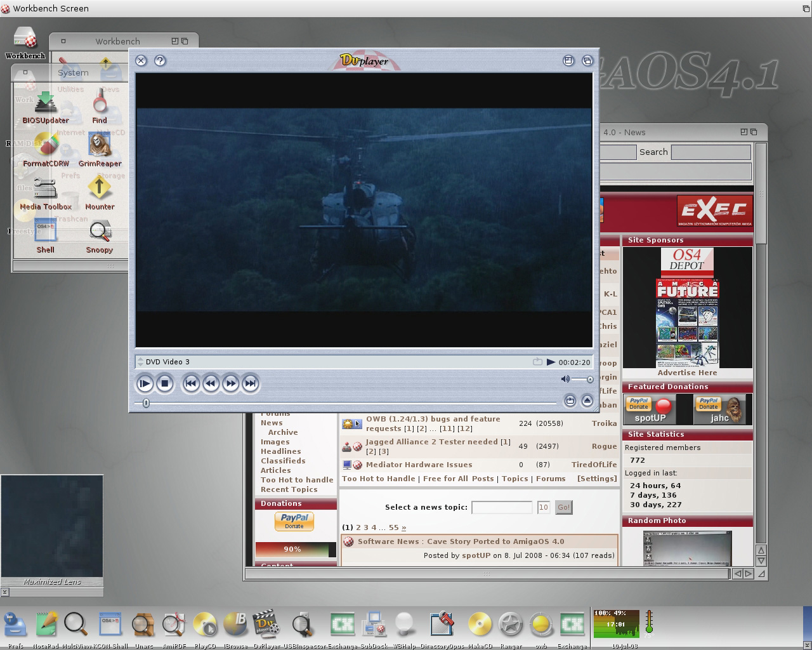Open the Headlines sidebar menu item
This screenshot has height=650, width=812.
pos(280,451)
